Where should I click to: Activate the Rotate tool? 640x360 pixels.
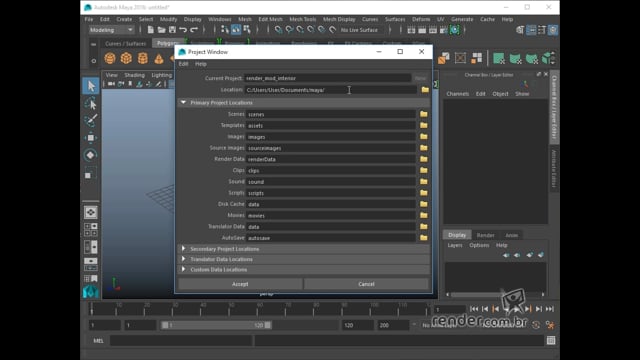point(91,155)
